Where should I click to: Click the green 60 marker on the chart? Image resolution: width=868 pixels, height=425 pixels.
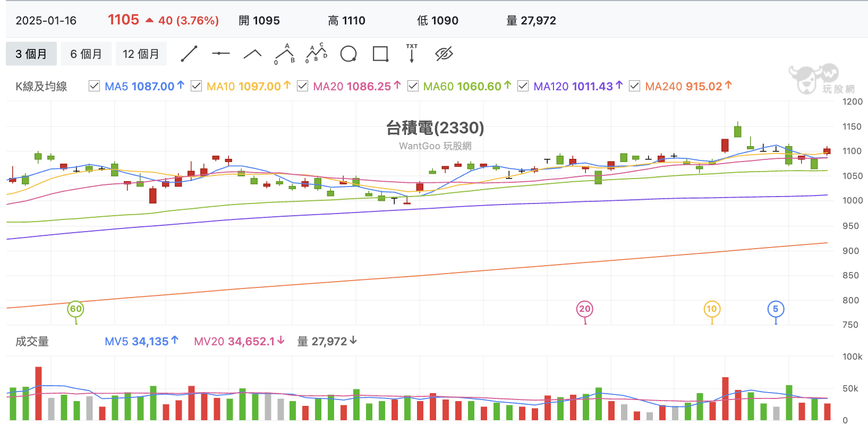click(x=76, y=309)
